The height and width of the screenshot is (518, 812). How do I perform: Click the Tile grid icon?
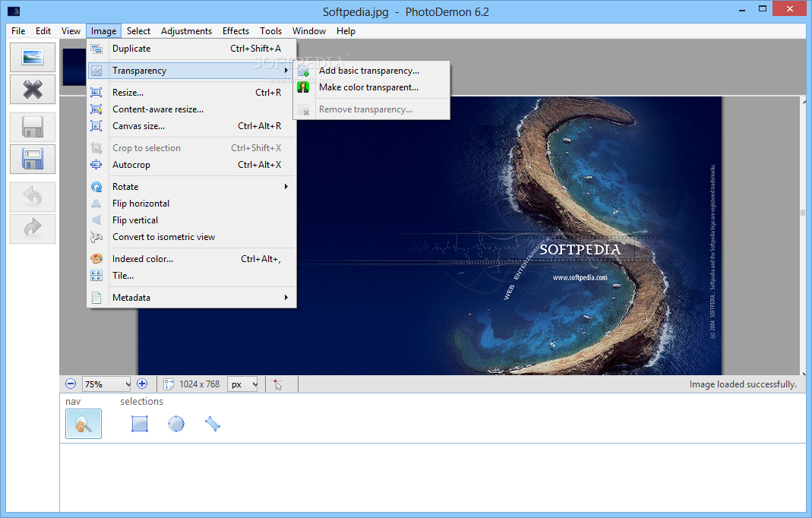click(x=96, y=276)
